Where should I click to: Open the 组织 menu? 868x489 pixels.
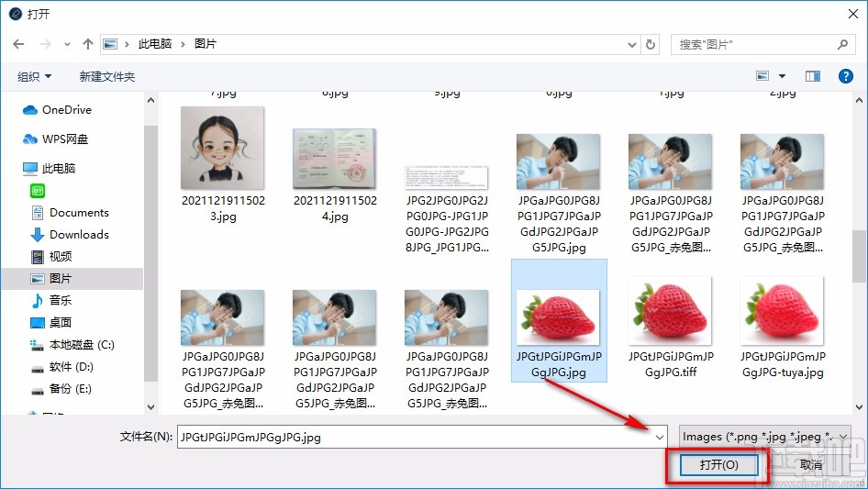click(34, 76)
